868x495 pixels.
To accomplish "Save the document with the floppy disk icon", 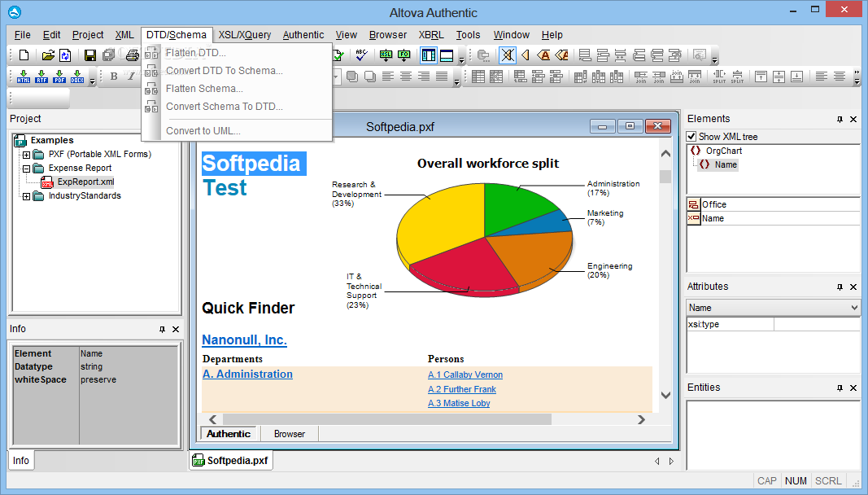I will pyautogui.click(x=90, y=55).
